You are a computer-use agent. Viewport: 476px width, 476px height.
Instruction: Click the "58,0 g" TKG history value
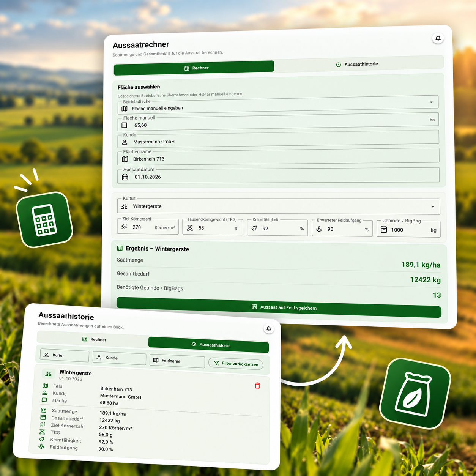[106, 435]
